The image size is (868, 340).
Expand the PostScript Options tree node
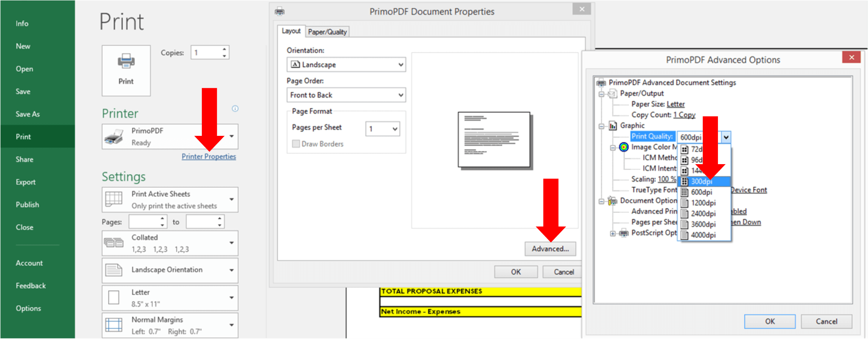613,234
